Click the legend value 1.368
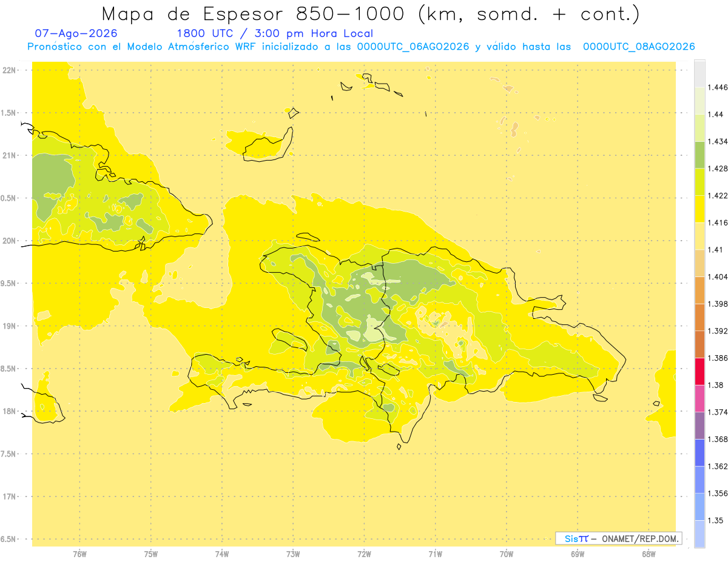 tap(718, 439)
